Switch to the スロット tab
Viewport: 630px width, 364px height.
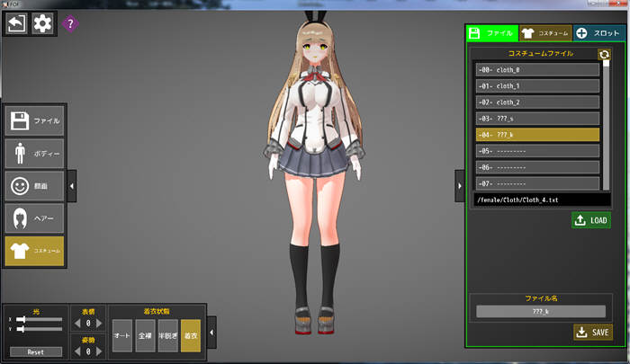pos(598,33)
